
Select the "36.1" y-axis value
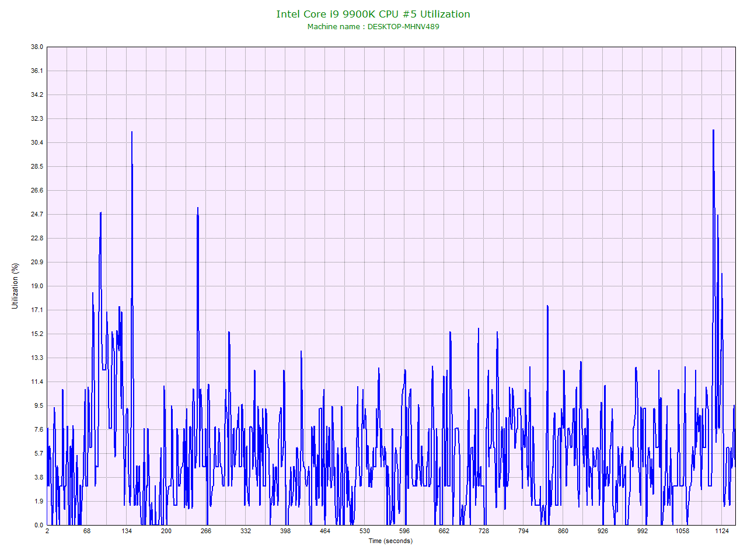pos(37,71)
